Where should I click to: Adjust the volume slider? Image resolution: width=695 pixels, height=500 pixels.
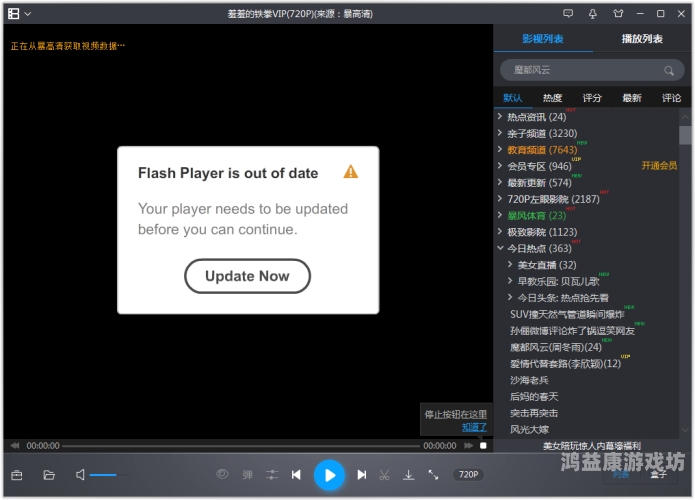pos(109,475)
